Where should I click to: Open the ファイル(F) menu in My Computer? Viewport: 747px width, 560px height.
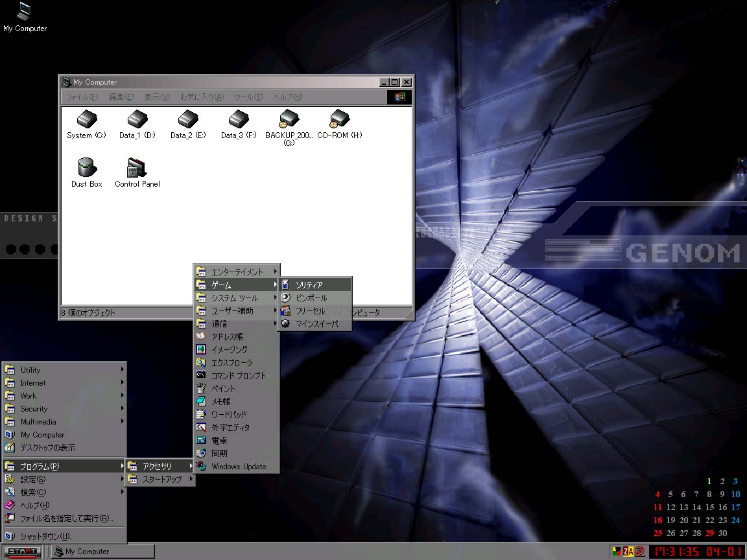(x=82, y=97)
